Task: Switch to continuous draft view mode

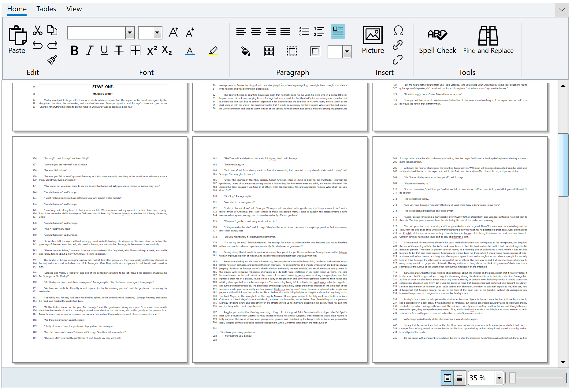Action: pyautogui.click(x=460, y=378)
